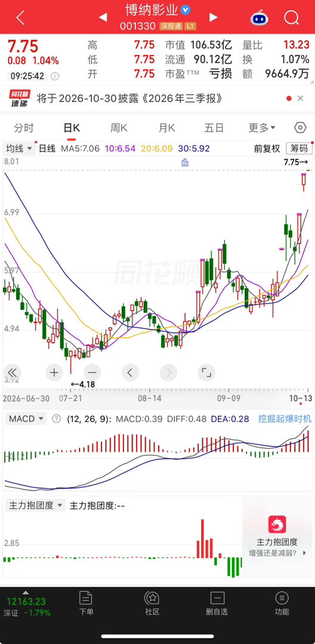The image size is (315, 644).
Task: Switch to 五日 five-day tab
Action: (214, 128)
